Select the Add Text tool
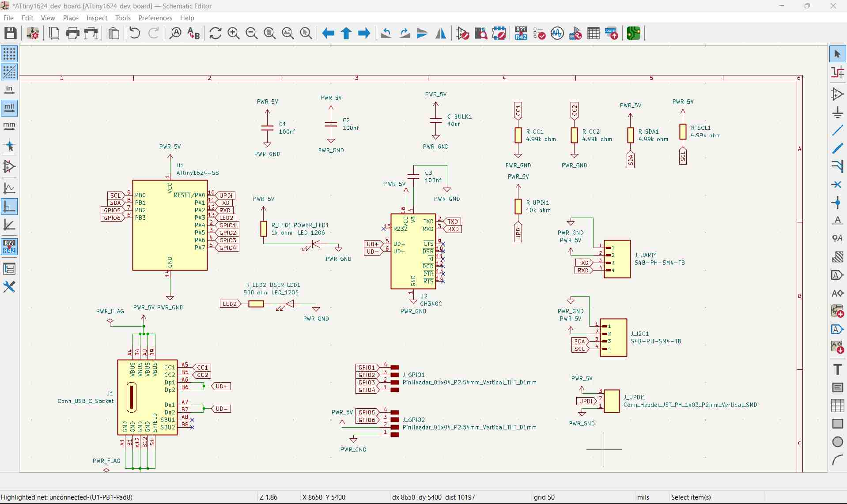This screenshot has height=504, width=847. 837,369
